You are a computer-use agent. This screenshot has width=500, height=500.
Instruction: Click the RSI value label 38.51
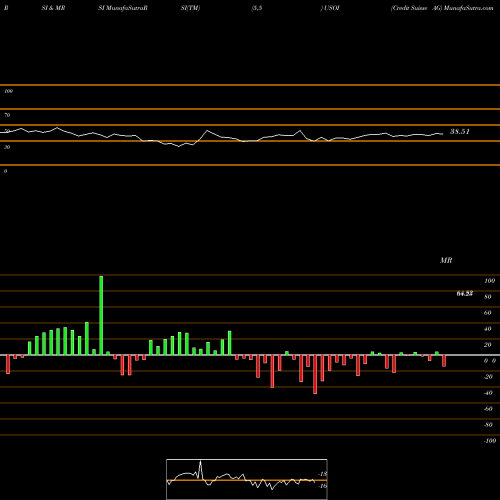pos(460,132)
